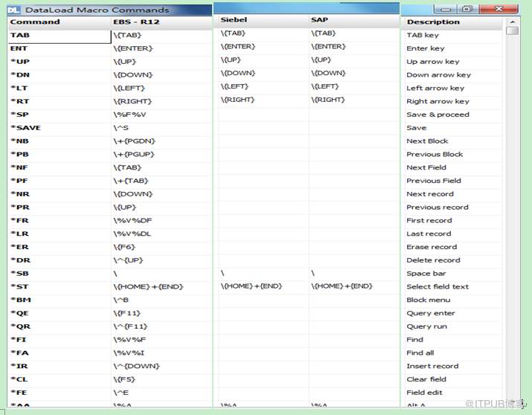532x415 pixels.
Task: Select the *QR command cell
Action: [x=60, y=326]
